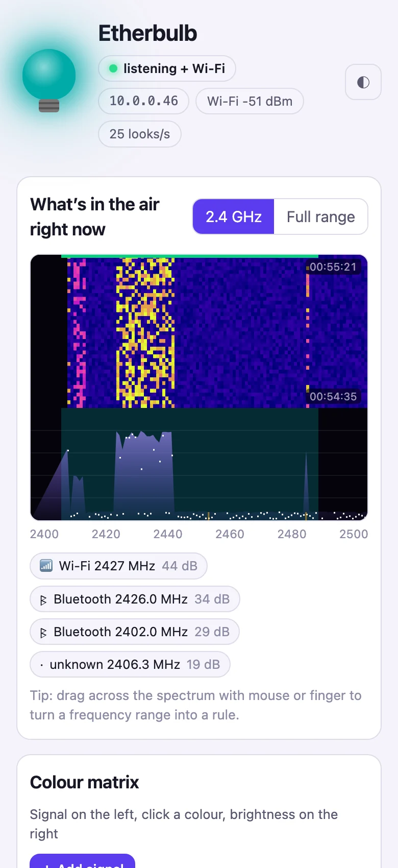
Task: Switch to Full range view
Action: [x=320, y=216]
